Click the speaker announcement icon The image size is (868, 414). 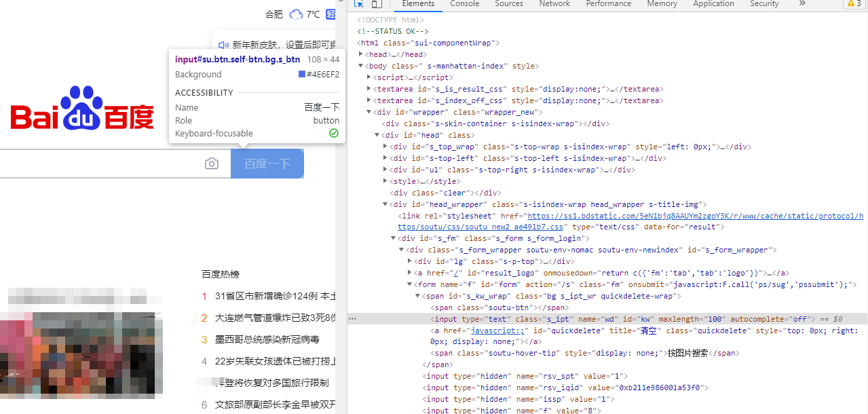coord(223,45)
